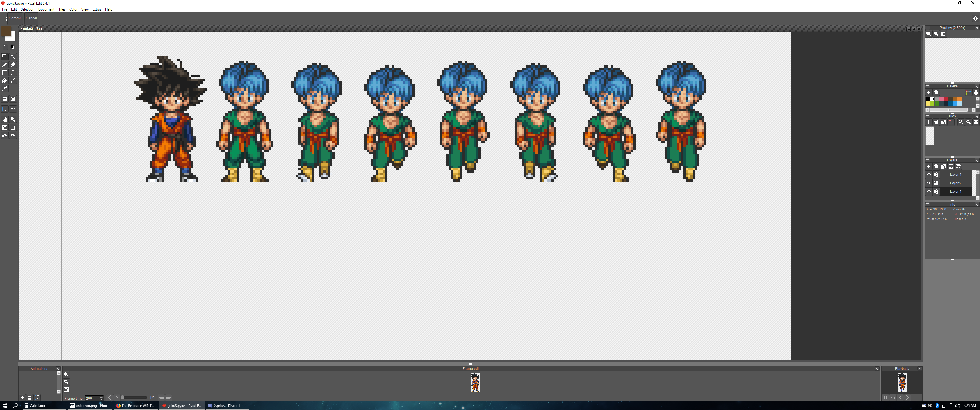Collapse the Layers panel

928,160
